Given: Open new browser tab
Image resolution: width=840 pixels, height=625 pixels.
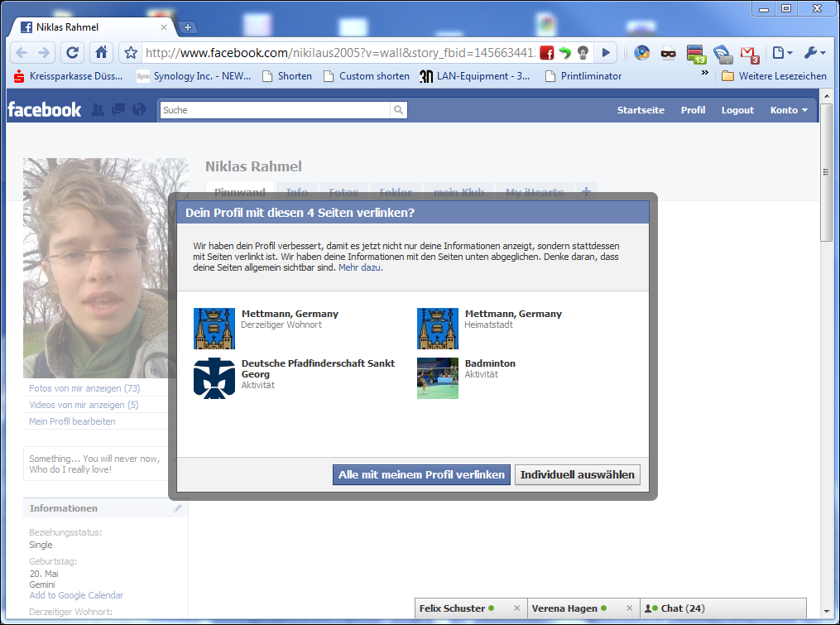Looking at the screenshot, I should coord(188,27).
